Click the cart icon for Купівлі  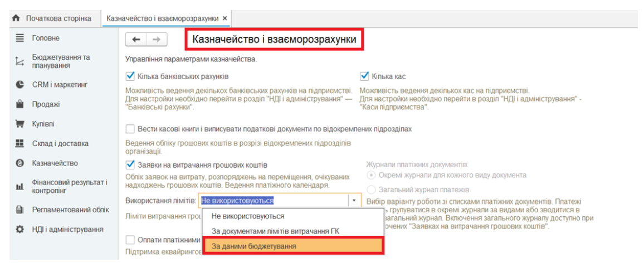click(19, 124)
